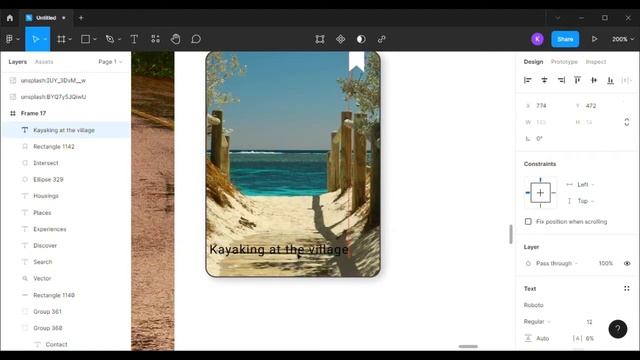Image resolution: width=640 pixels, height=360 pixels.
Task: Click the Create component icon
Action: coord(340,39)
